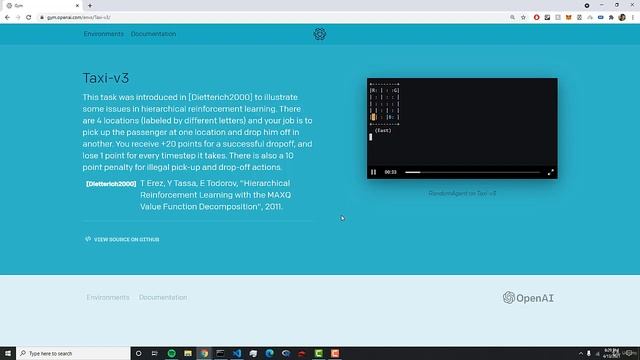Click the red Opera-style extension icon
This screenshot has width=640, height=360.
[x=536, y=18]
